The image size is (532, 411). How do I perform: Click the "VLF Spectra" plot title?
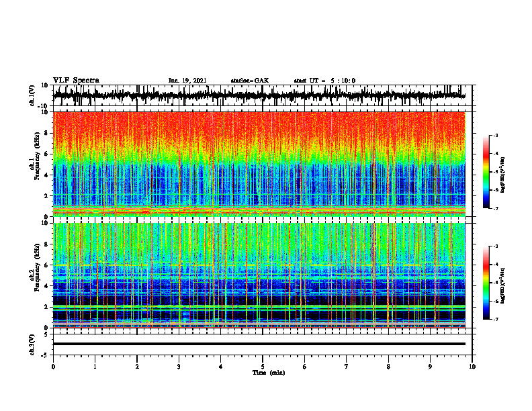click(76, 81)
